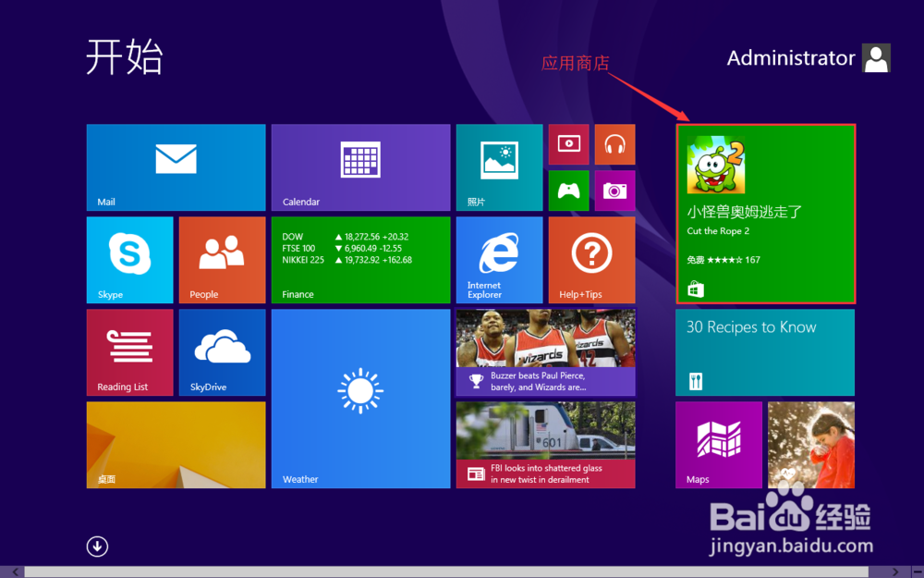Click the user avatar picture

coord(876,57)
